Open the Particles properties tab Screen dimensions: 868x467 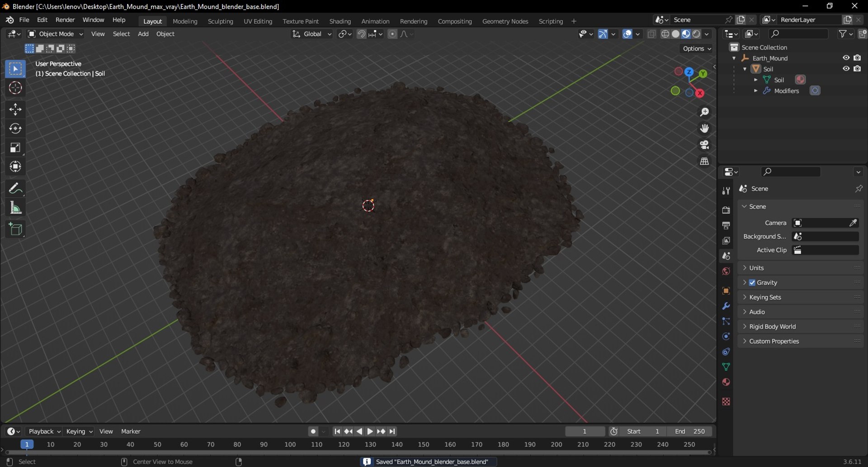coord(726,321)
